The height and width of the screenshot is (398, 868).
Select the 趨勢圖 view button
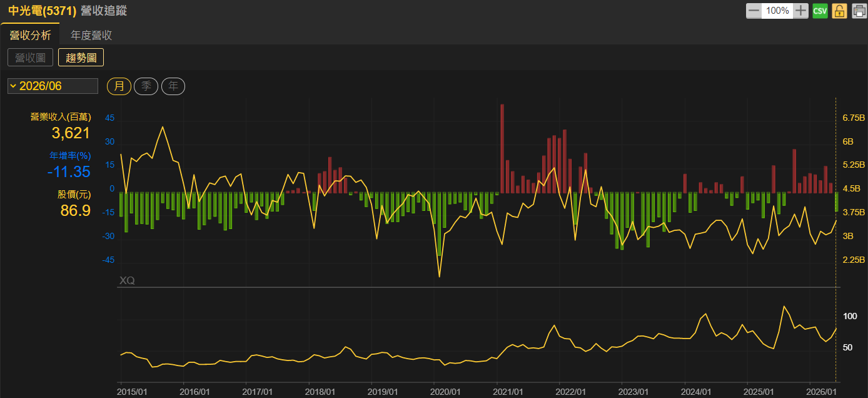(x=81, y=58)
